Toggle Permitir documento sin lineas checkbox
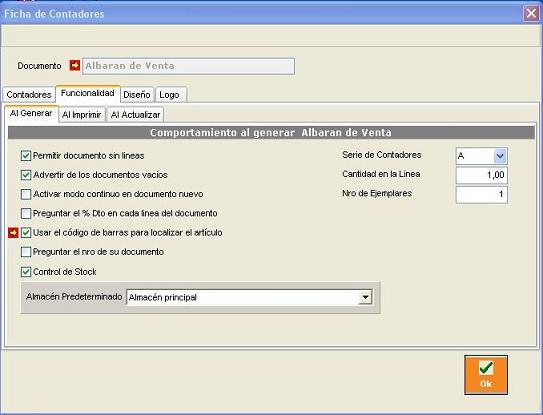Viewport: 543px width, 415px height. [x=26, y=156]
